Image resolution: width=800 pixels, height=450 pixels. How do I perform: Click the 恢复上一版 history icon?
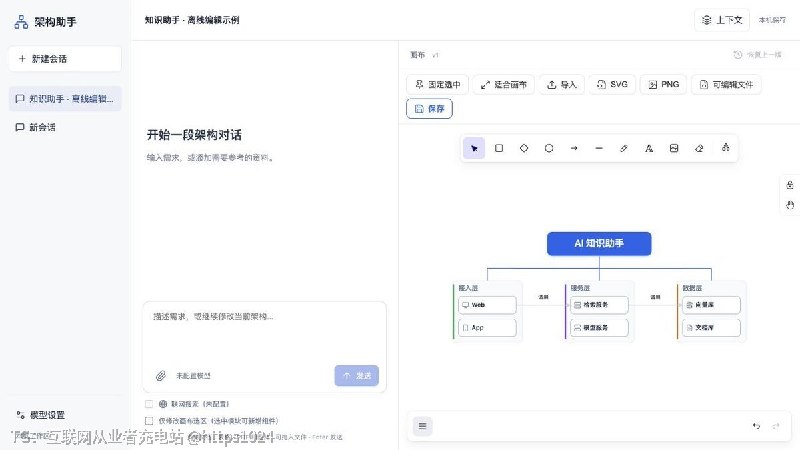point(737,55)
